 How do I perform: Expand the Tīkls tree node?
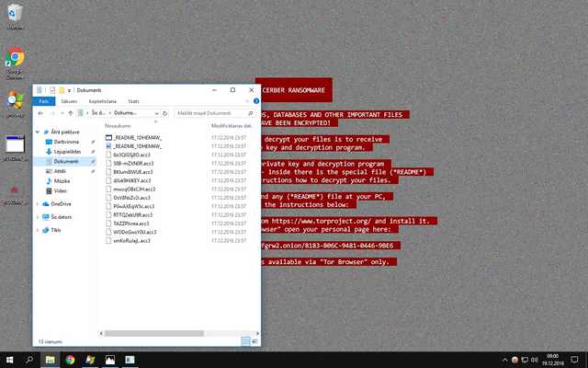pyautogui.click(x=38, y=230)
